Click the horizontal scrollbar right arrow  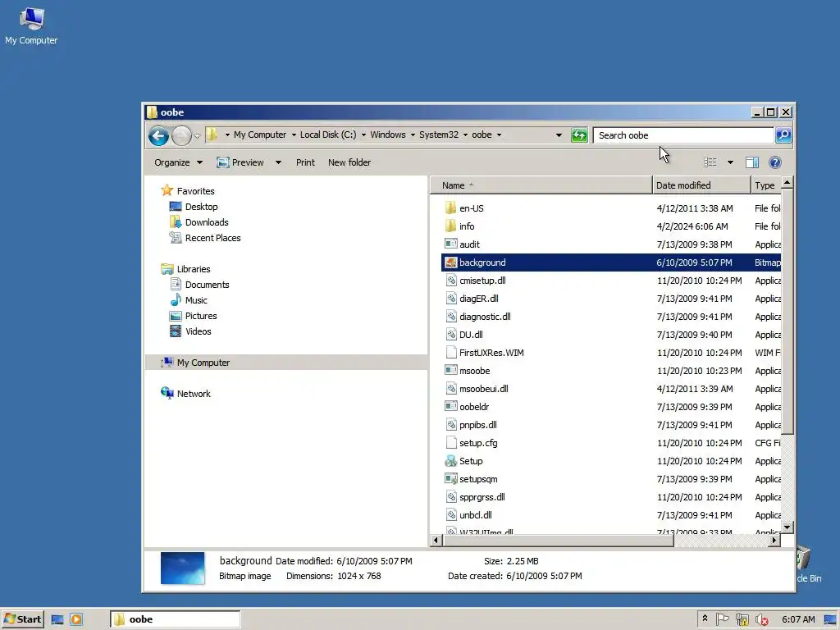click(x=774, y=541)
